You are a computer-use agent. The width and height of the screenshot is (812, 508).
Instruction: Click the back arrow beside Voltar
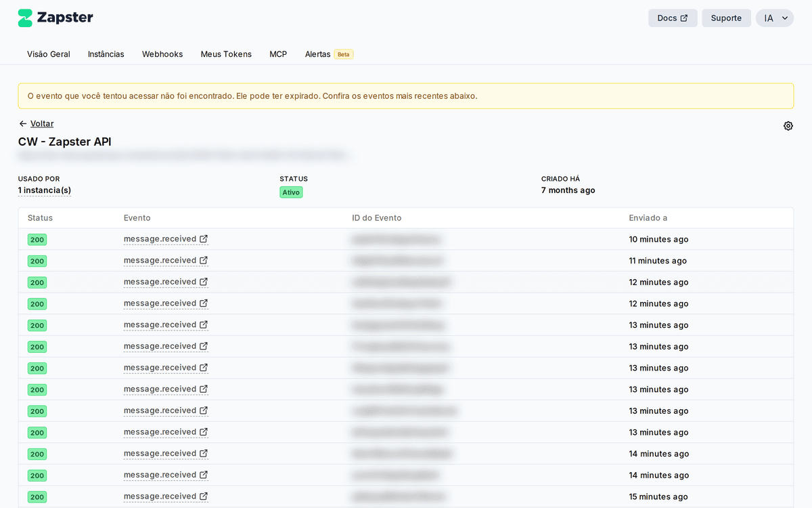coord(22,123)
